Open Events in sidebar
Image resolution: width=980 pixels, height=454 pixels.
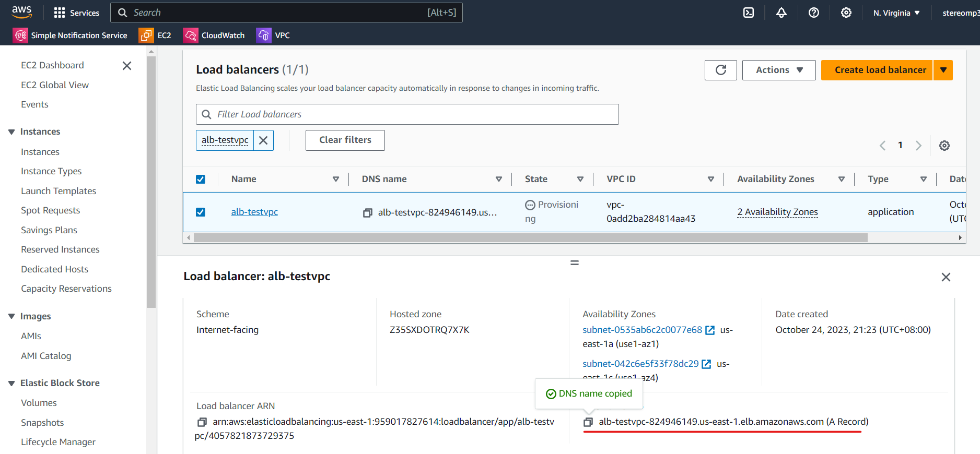[34, 104]
